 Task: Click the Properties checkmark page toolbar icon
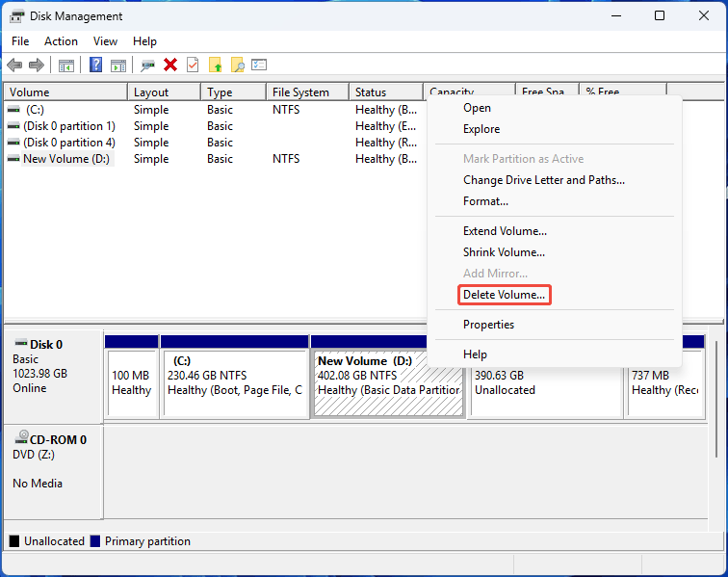point(193,66)
